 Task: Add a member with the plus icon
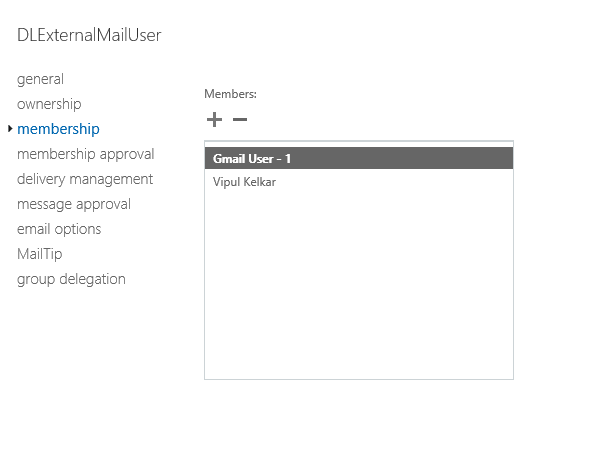click(214, 119)
